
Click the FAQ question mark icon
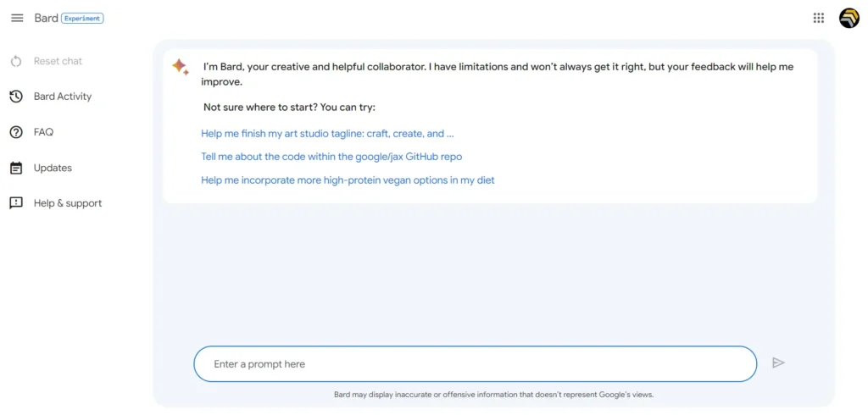16,132
